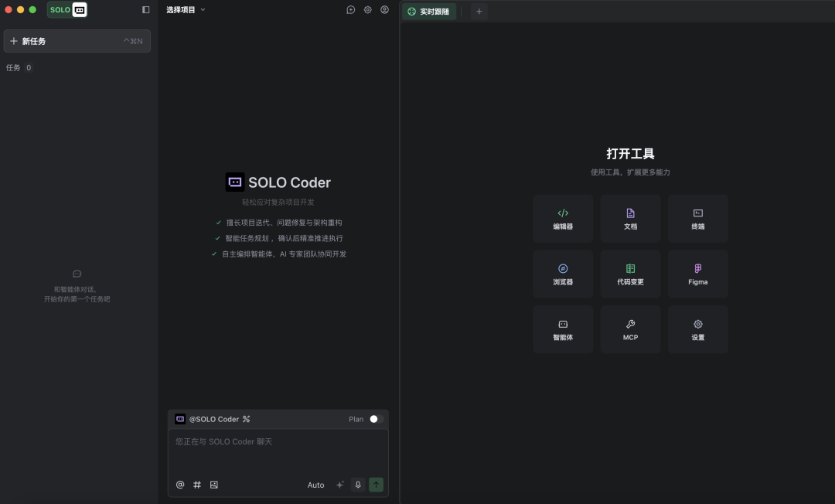
Task: Click the tools icon next to @SOLO Coder
Action: [246, 420]
